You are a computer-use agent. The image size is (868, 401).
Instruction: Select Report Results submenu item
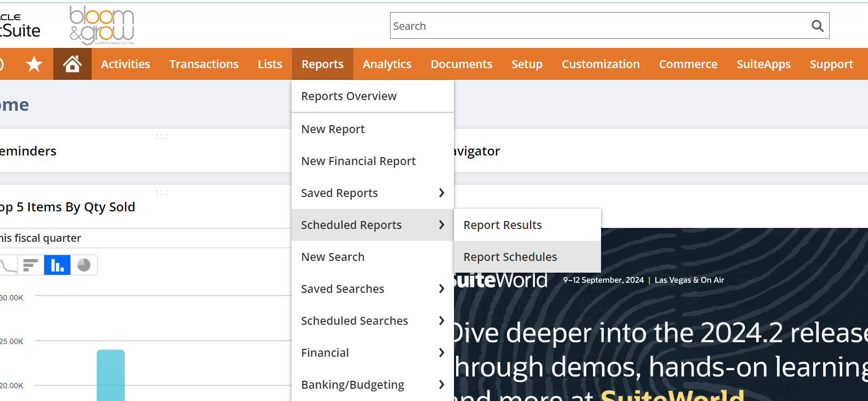[528, 225]
